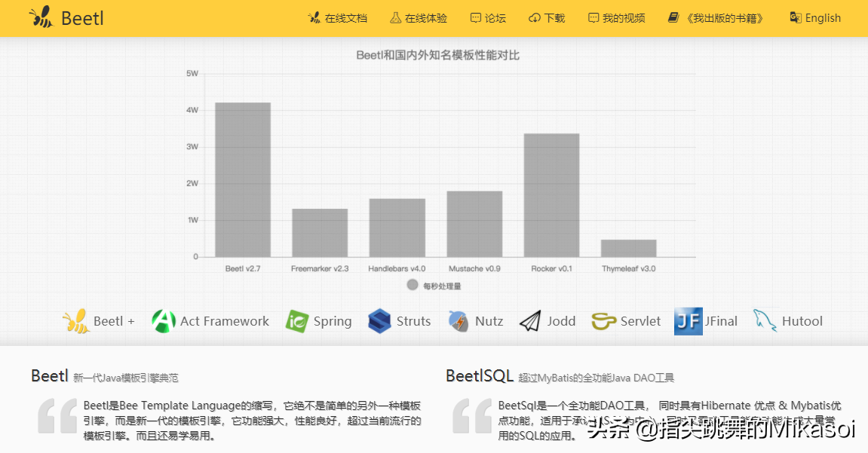The image size is (868, 453).
Task: Click the Beetl v2.7 axis label
Action: pyautogui.click(x=243, y=268)
